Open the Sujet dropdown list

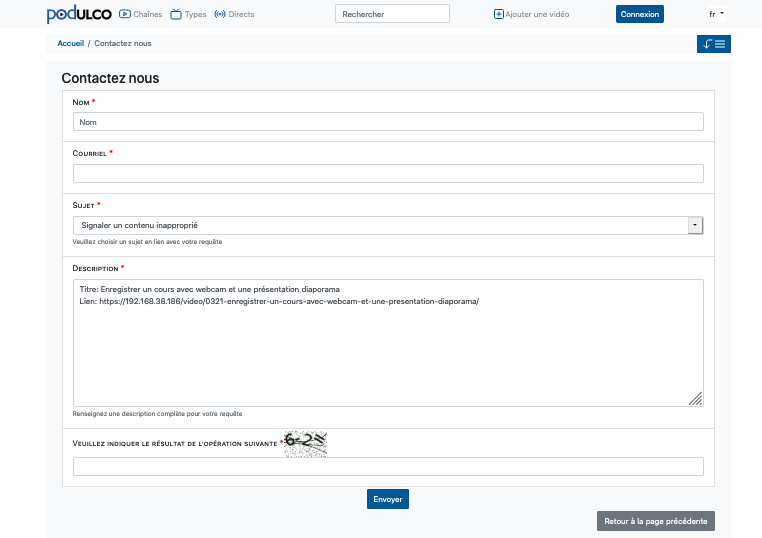click(x=388, y=225)
